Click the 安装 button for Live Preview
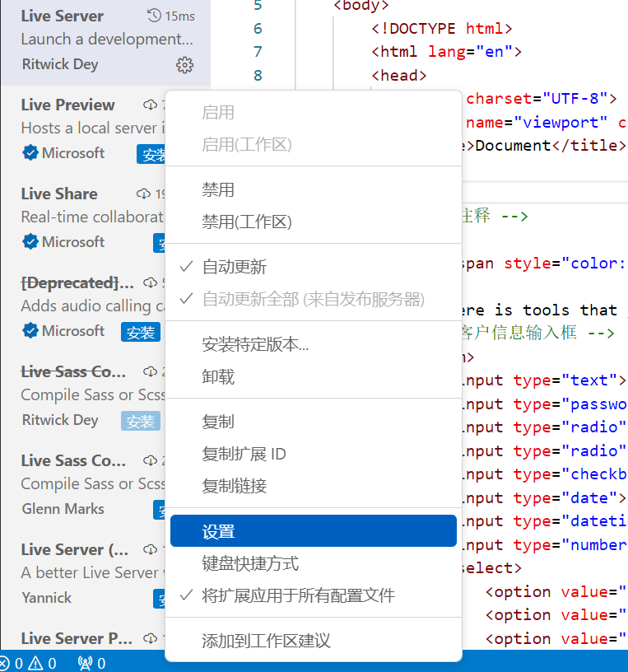Screen dimensions: 628x672 [151, 154]
